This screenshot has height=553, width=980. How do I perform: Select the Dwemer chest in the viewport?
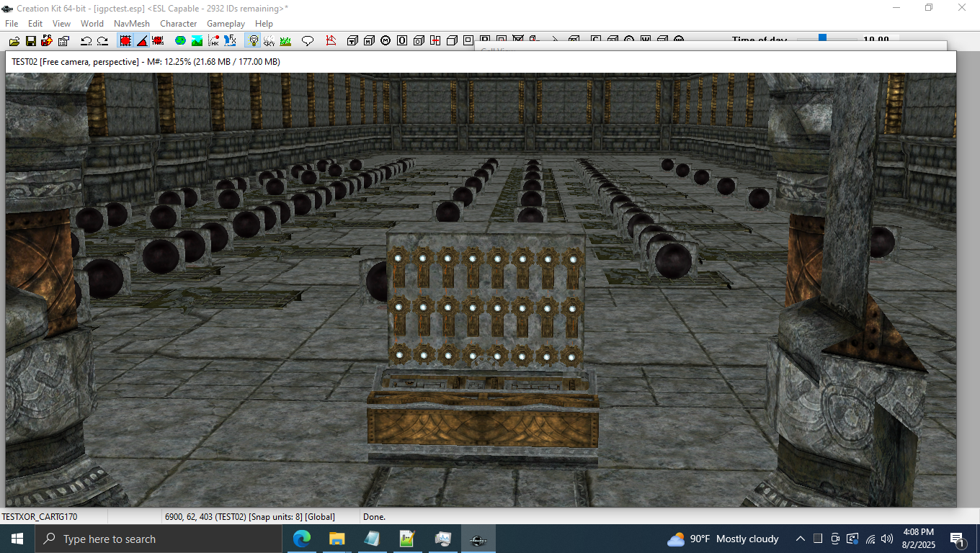[483, 418]
